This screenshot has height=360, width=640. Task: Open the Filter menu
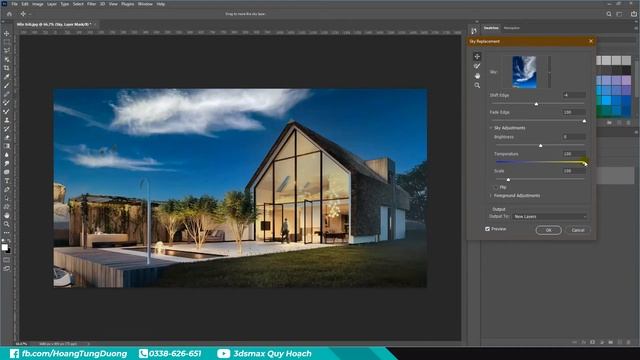coord(91,4)
